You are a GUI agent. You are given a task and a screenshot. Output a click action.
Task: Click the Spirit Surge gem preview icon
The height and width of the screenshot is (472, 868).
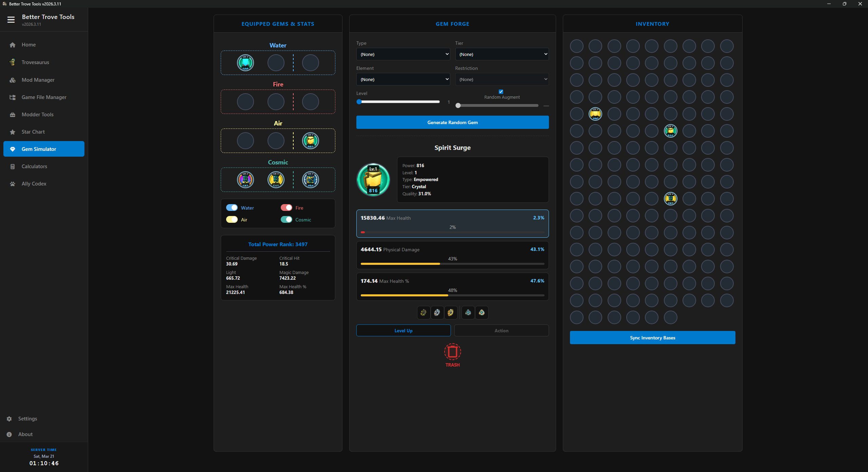pos(373,180)
